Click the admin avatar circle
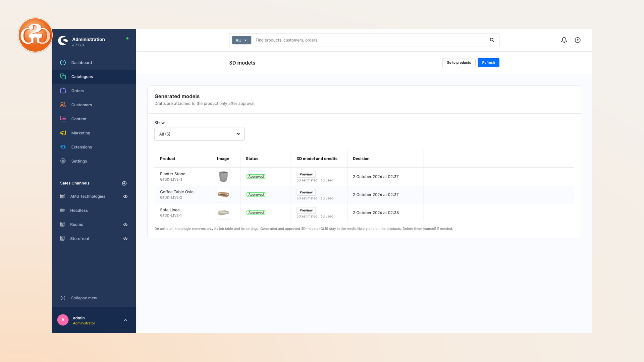 tap(63, 320)
